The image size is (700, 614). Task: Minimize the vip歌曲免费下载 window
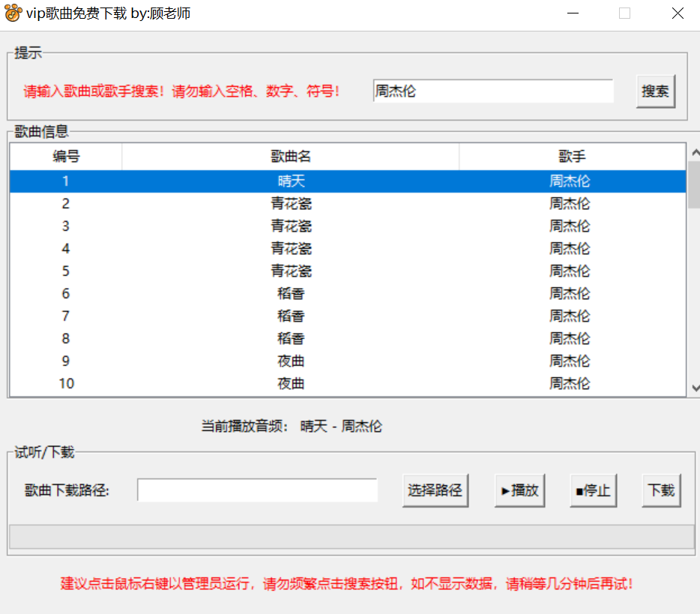point(573,13)
